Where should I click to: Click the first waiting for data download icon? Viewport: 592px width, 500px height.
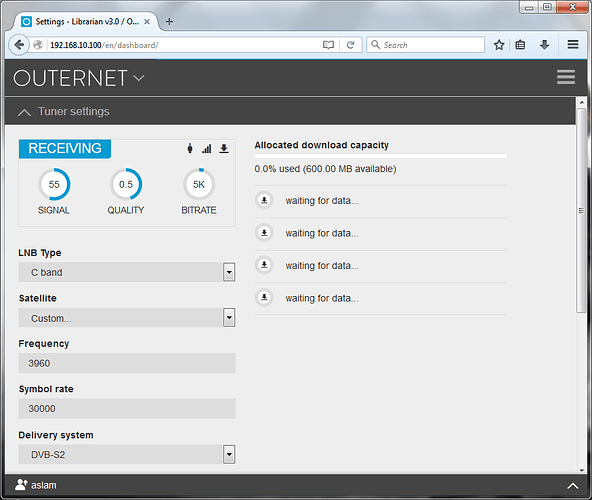tap(264, 200)
